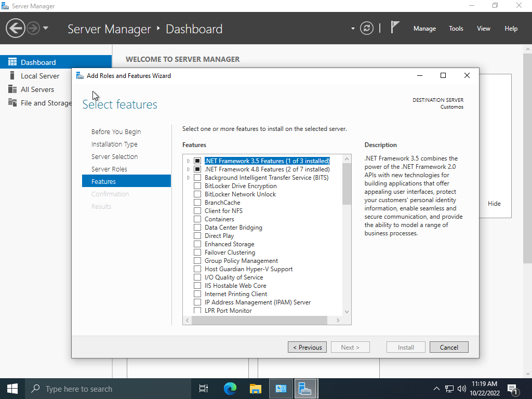Open Microsoft Edge from the taskbar
Viewport: 532px width, 399px height.
(230, 389)
